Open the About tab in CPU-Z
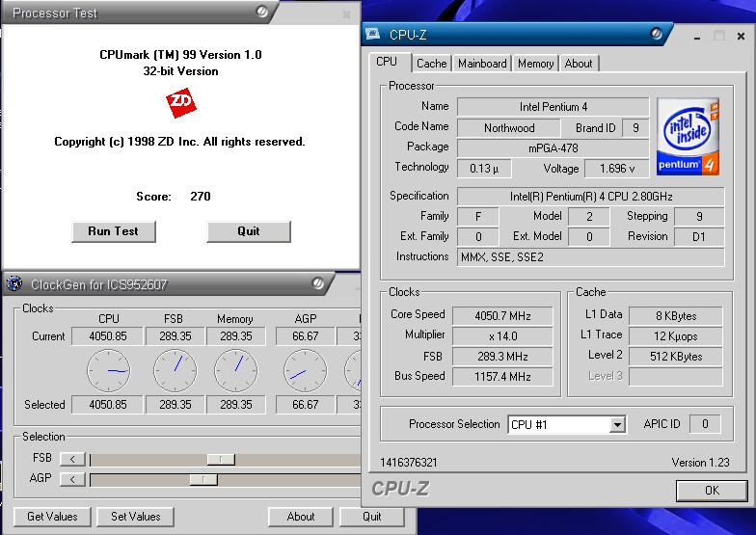The image size is (756, 535). pos(579,64)
